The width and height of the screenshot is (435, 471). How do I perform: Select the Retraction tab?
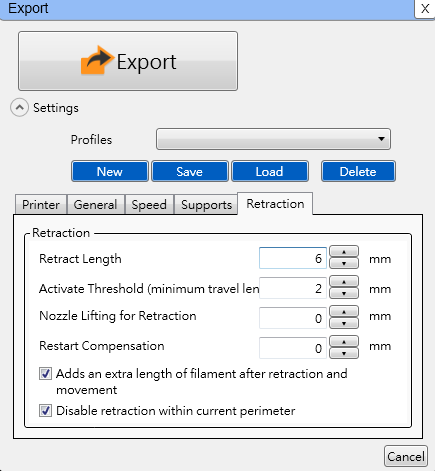pos(275,204)
